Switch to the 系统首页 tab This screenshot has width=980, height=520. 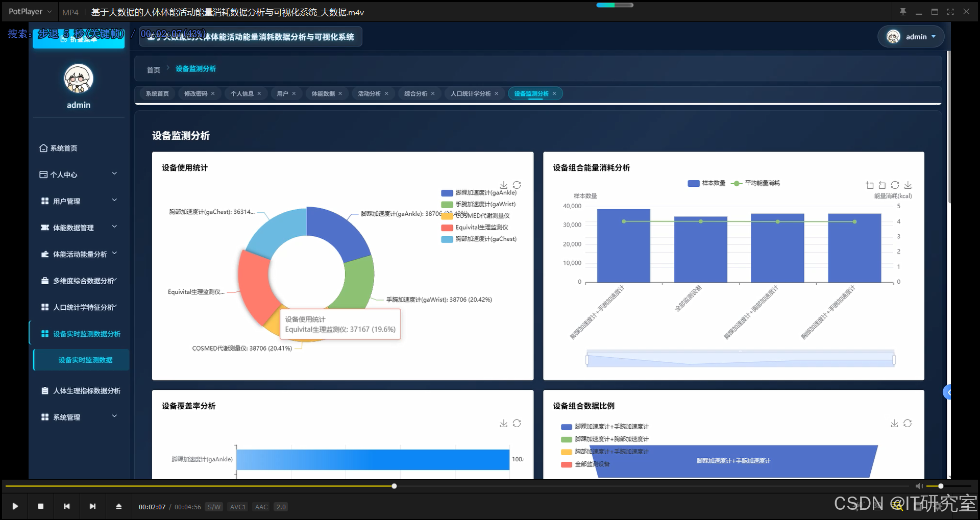157,93
